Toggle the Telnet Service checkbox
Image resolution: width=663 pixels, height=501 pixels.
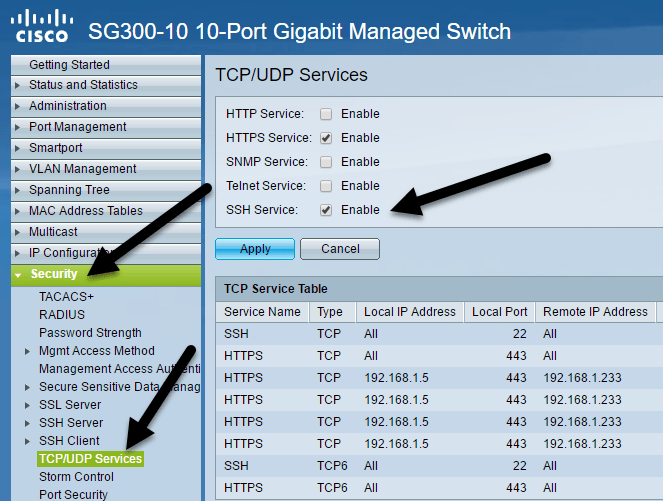[326, 186]
